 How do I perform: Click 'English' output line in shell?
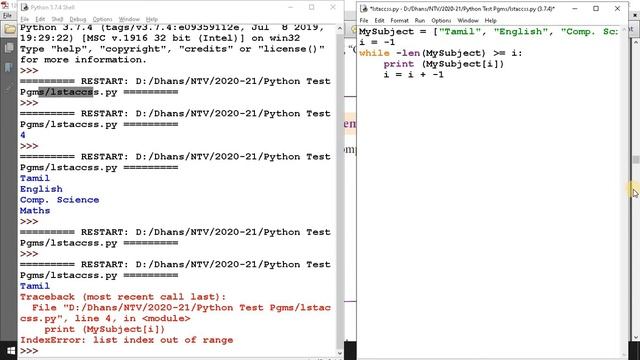point(41,189)
